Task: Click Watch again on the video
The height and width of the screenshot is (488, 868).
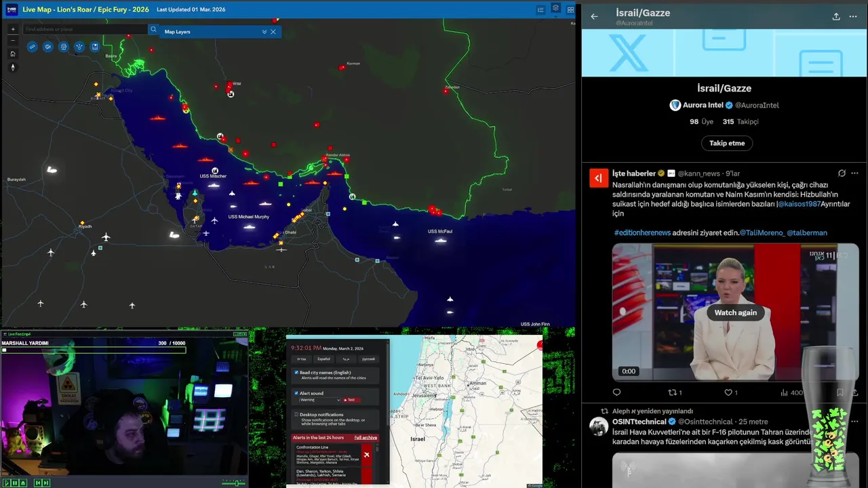Action: pyautogui.click(x=735, y=312)
